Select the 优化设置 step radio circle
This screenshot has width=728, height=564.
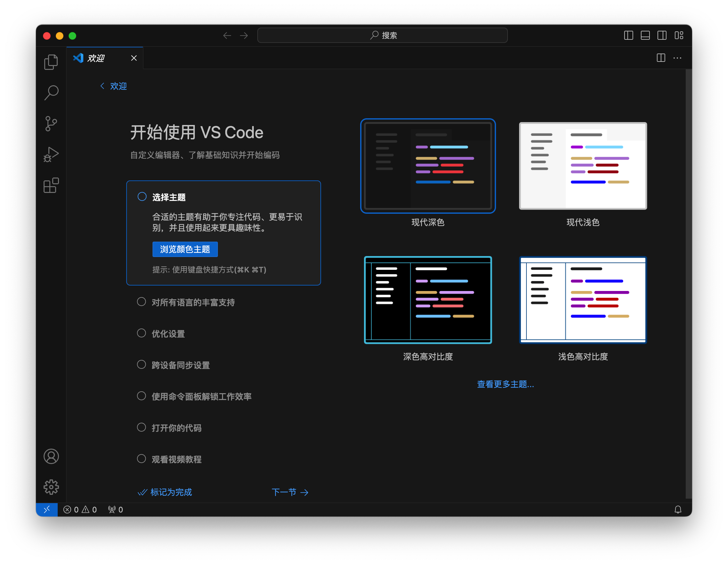pyautogui.click(x=141, y=333)
